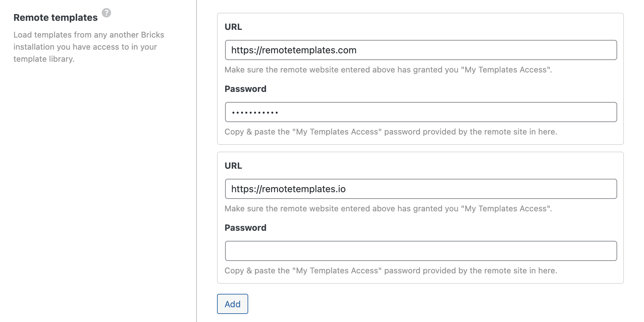
Task: Click the Remote templates heading
Action: pos(55,17)
